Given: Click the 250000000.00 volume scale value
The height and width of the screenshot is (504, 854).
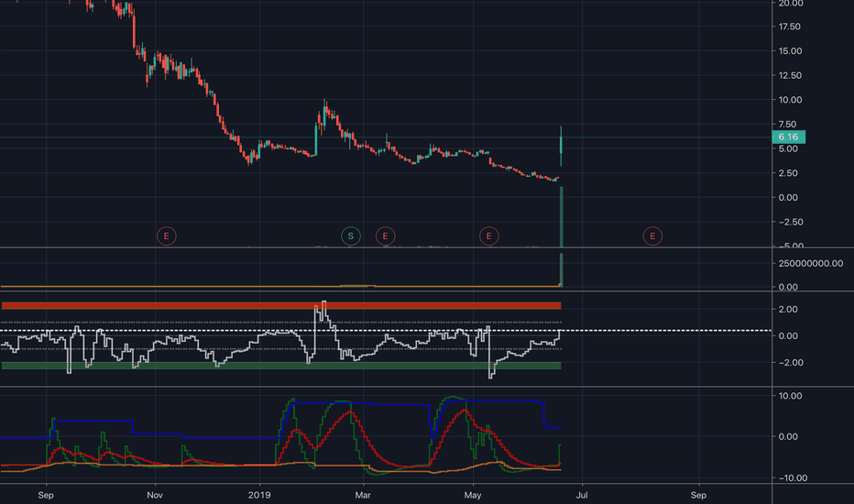Looking at the screenshot, I should tap(811, 264).
